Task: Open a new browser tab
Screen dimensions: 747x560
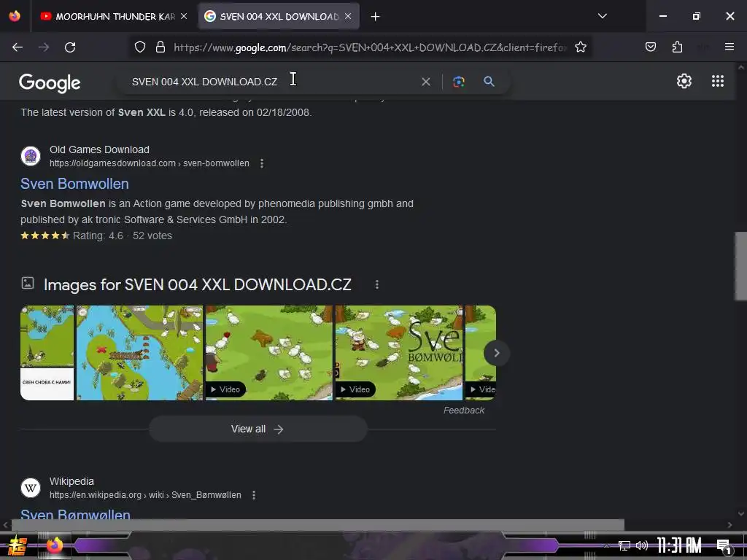Action: tap(376, 17)
